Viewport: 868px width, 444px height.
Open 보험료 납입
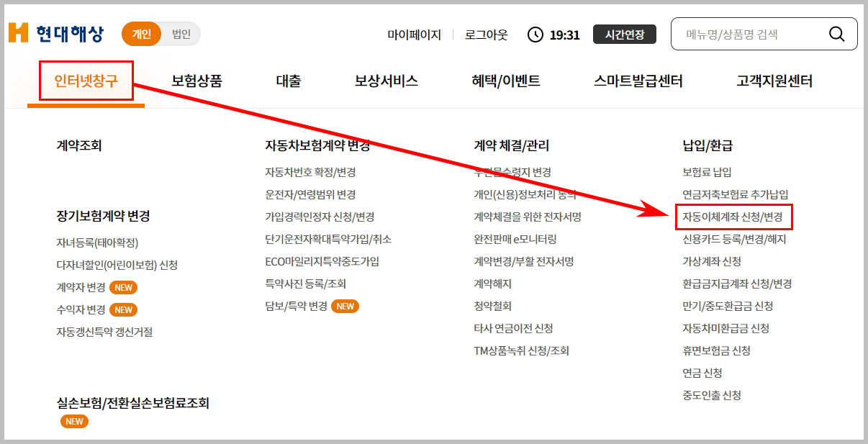(707, 172)
